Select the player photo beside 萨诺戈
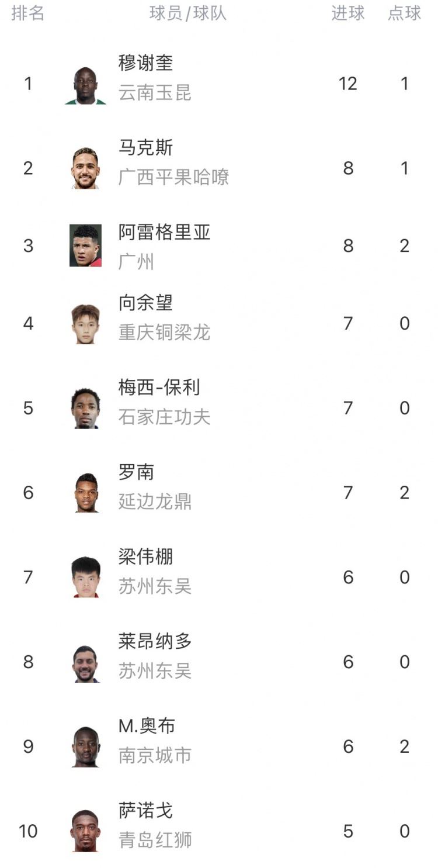The width and height of the screenshot is (438, 868). (85, 831)
